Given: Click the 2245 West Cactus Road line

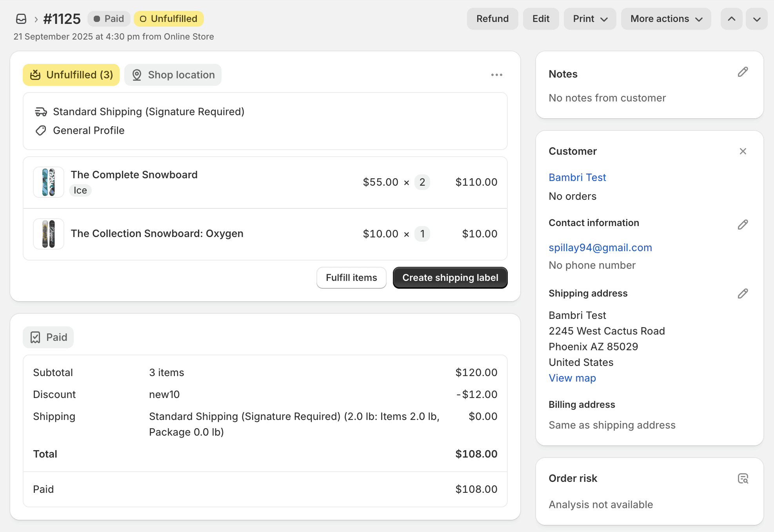Looking at the screenshot, I should (x=607, y=331).
